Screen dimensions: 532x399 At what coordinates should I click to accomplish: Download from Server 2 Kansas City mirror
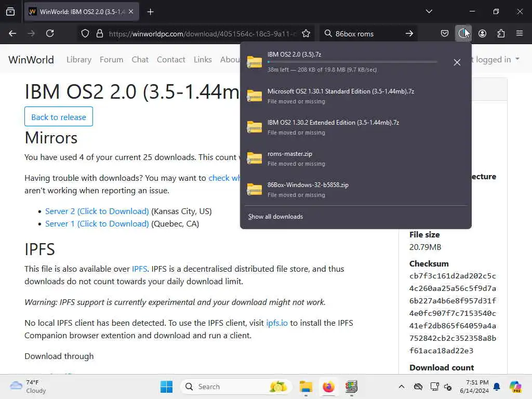pos(97,211)
